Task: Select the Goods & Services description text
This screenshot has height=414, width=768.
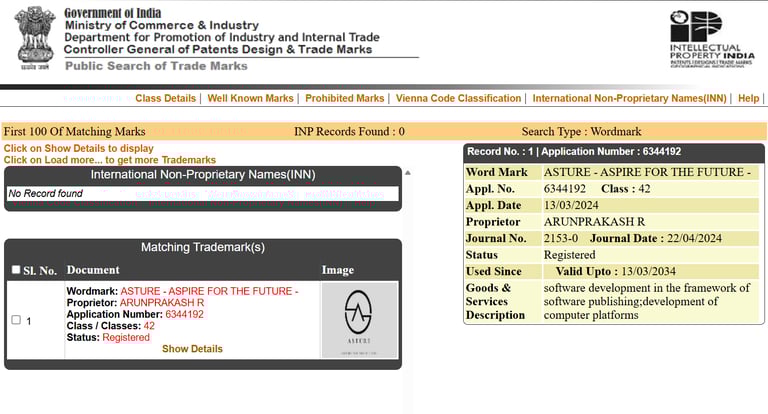Action: tap(647, 301)
